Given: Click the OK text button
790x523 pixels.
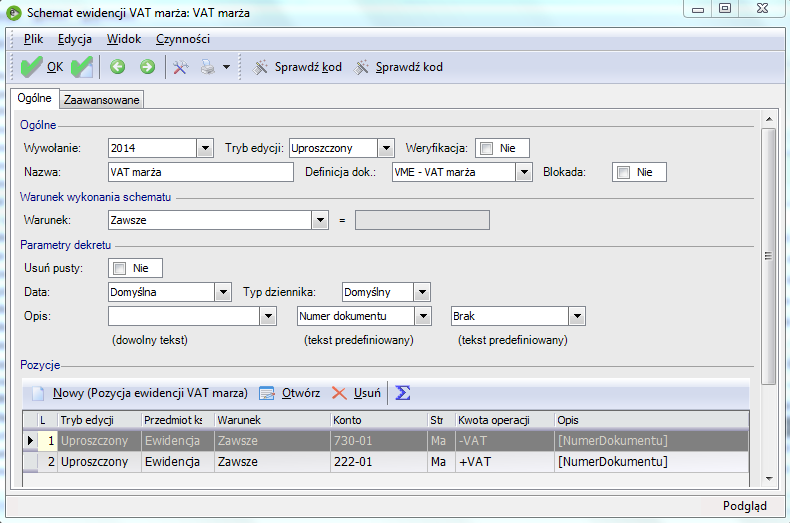Looking at the screenshot, I should pyautogui.click(x=55, y=67).
